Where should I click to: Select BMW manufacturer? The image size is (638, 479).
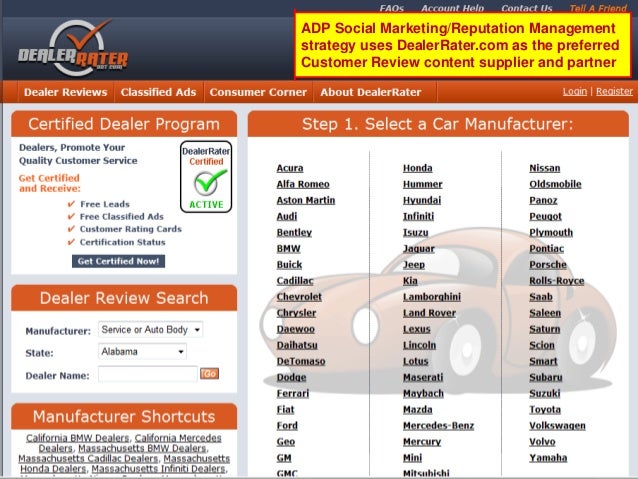click(288, 249)
